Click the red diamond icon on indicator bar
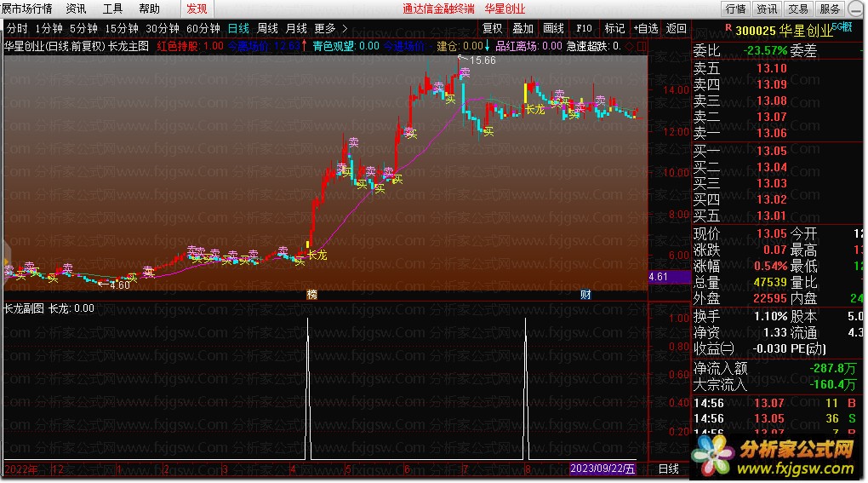 pos(630,47)
